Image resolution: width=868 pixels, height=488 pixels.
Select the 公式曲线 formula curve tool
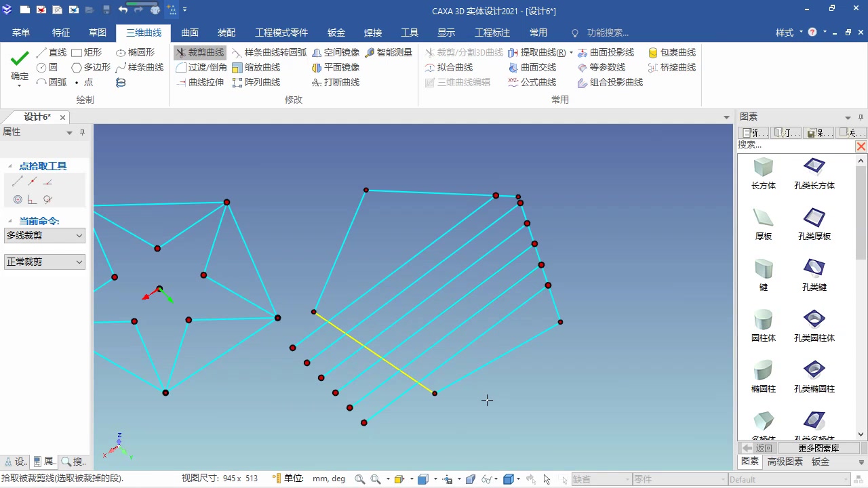538,82
